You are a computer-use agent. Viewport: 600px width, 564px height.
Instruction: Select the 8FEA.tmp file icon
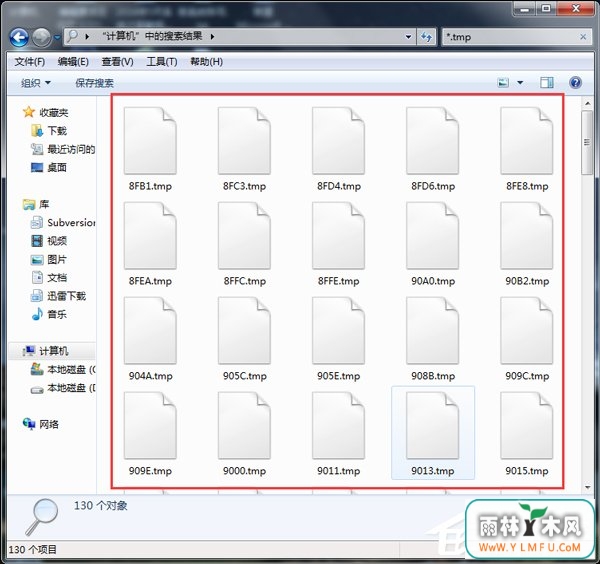pos(150,236)
